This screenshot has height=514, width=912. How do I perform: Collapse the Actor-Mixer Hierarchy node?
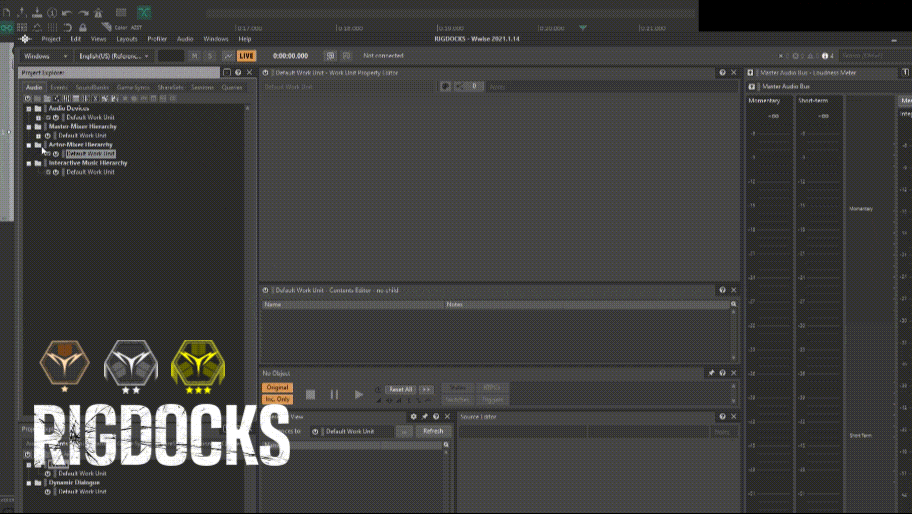pyautogui.click(x=28, y=145)
